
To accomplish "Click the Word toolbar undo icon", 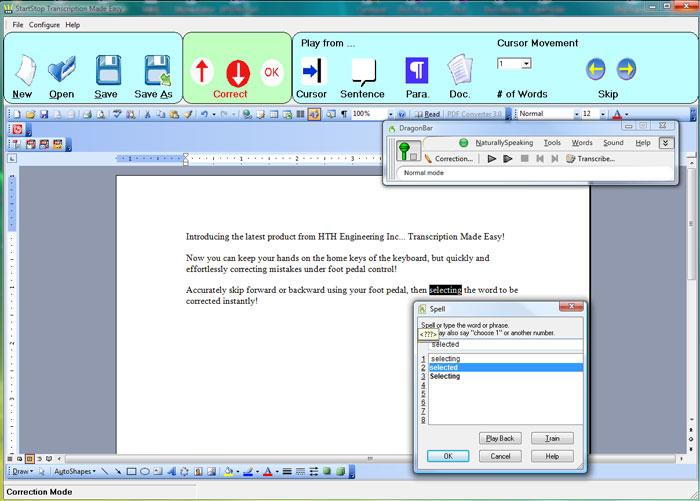I will pyautogui.click(x=204, y=114).
